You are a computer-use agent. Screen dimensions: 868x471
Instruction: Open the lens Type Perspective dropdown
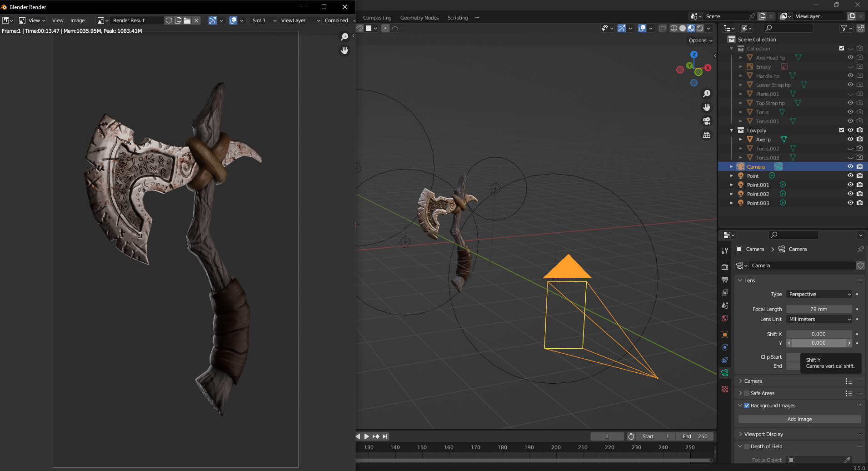(819, 294)
